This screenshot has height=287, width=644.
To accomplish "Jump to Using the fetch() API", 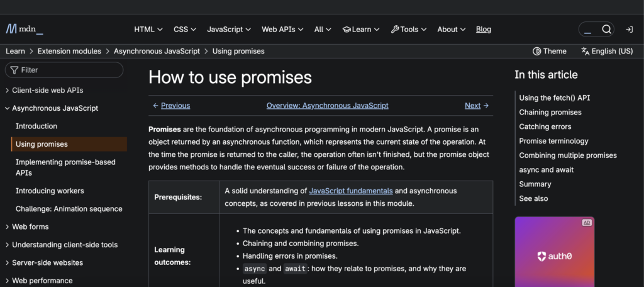I will point(555,98).
